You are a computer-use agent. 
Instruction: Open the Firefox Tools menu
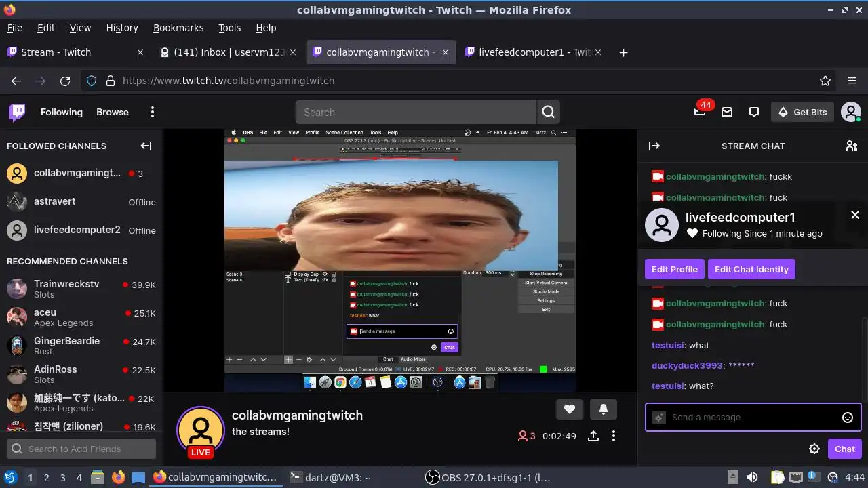(229, 28)
